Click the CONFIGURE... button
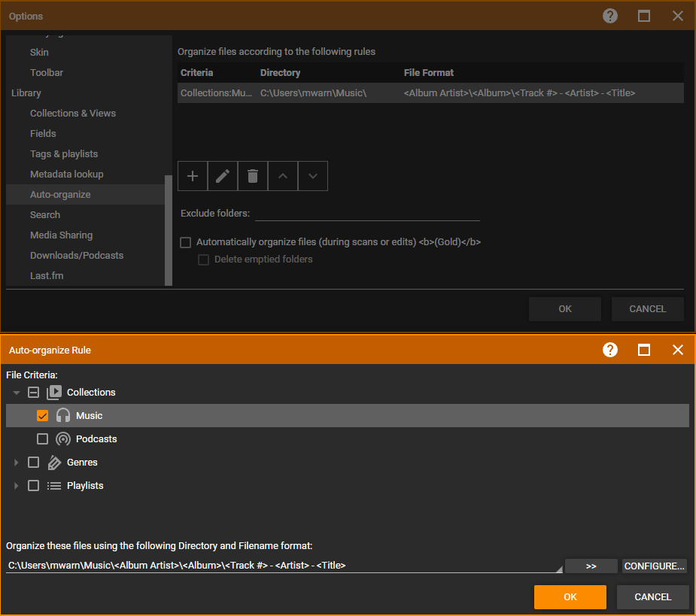Screen dimensions: 696x616 pos(655,566)
